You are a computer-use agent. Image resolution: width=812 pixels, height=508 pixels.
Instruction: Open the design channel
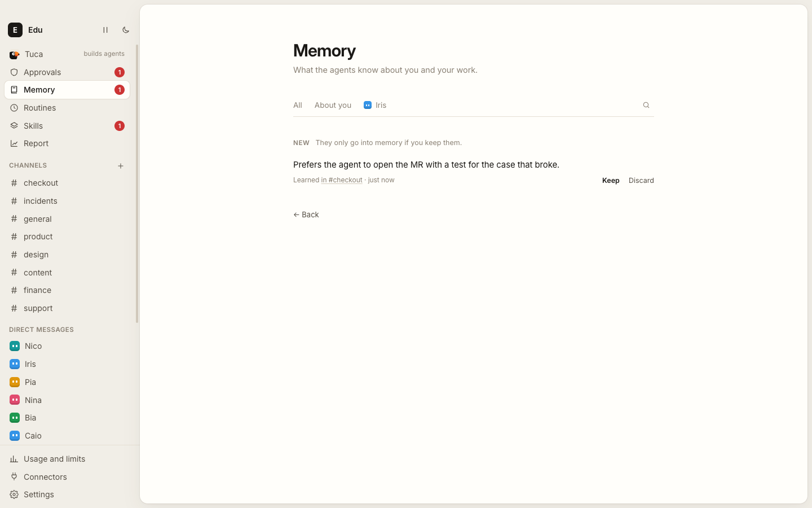(x=67, y=255)
